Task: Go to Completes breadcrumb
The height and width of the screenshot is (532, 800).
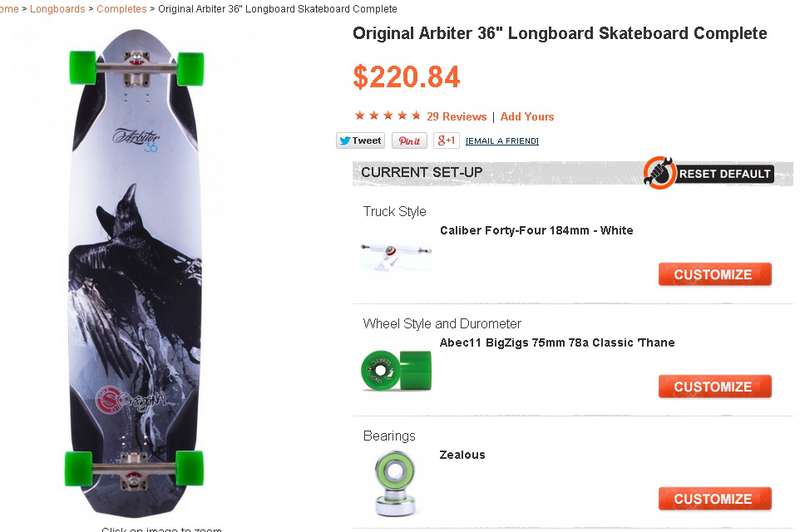Action: 121,9
